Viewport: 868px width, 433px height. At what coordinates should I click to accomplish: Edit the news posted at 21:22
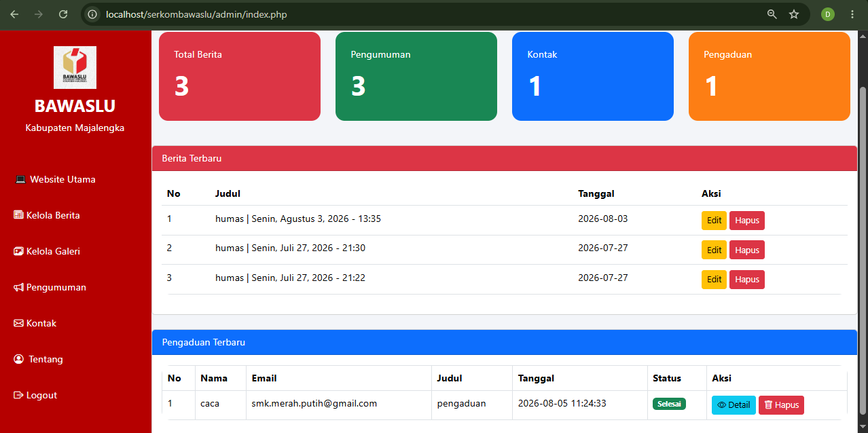pyautogui.click(x=714, y=280)
